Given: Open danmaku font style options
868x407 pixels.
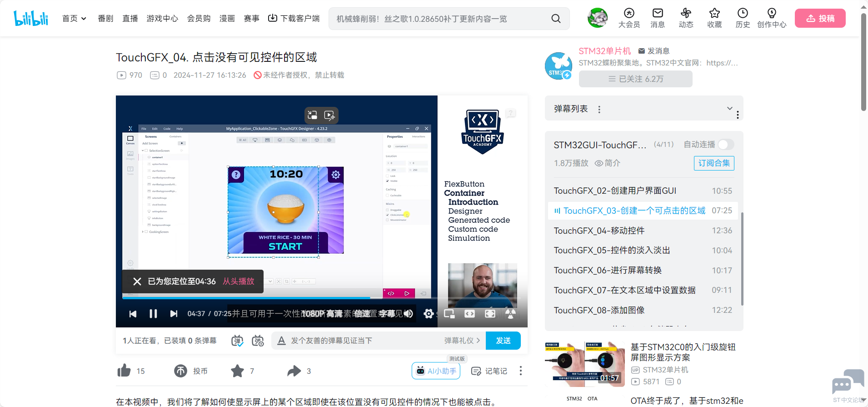Looking at the screenshot, I should pos(282,341).
